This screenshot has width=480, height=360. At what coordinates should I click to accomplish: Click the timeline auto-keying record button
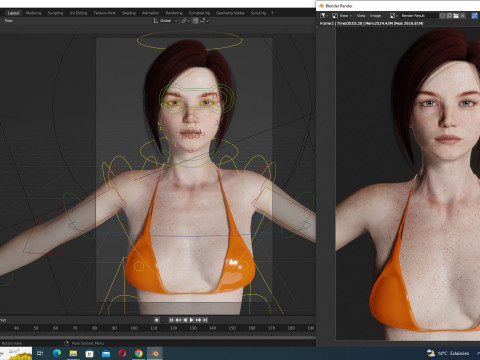[156, 320]
